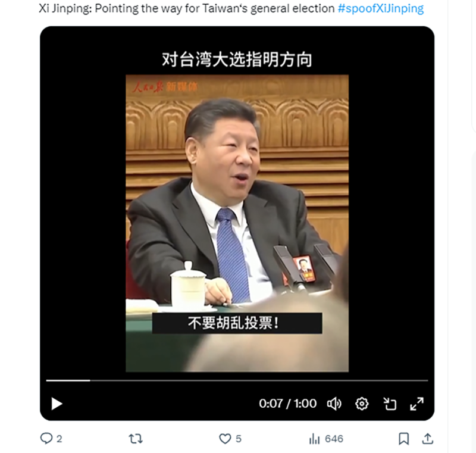
Task: Expand the video to fullscreen
Action: 417,404
